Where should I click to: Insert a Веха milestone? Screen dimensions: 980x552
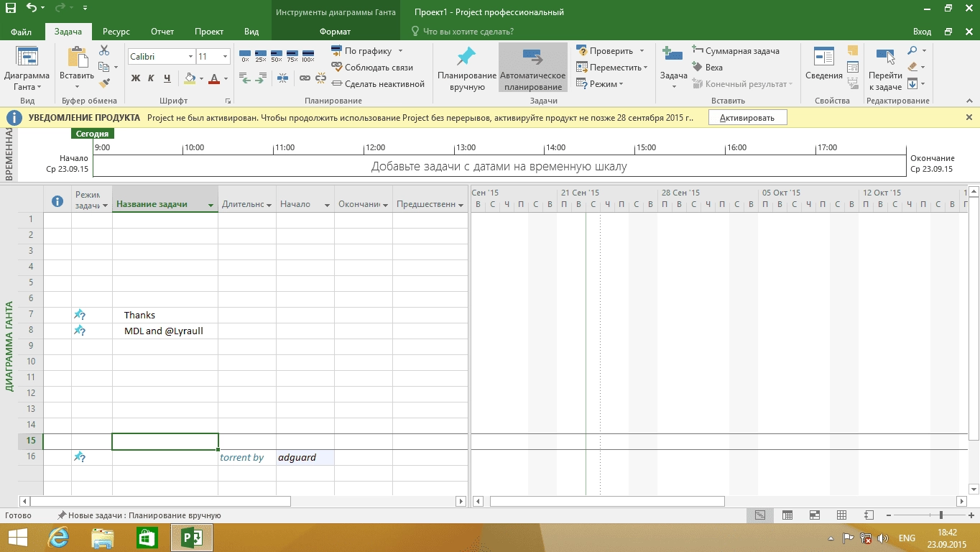click(x=707, y=68)
